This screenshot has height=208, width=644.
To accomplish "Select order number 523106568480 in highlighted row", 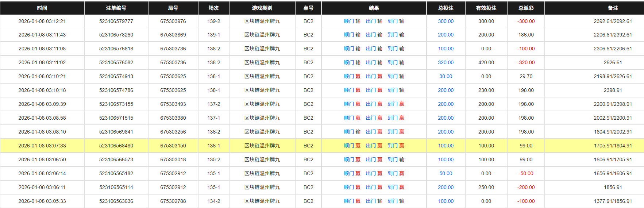I will click(116, 146).
